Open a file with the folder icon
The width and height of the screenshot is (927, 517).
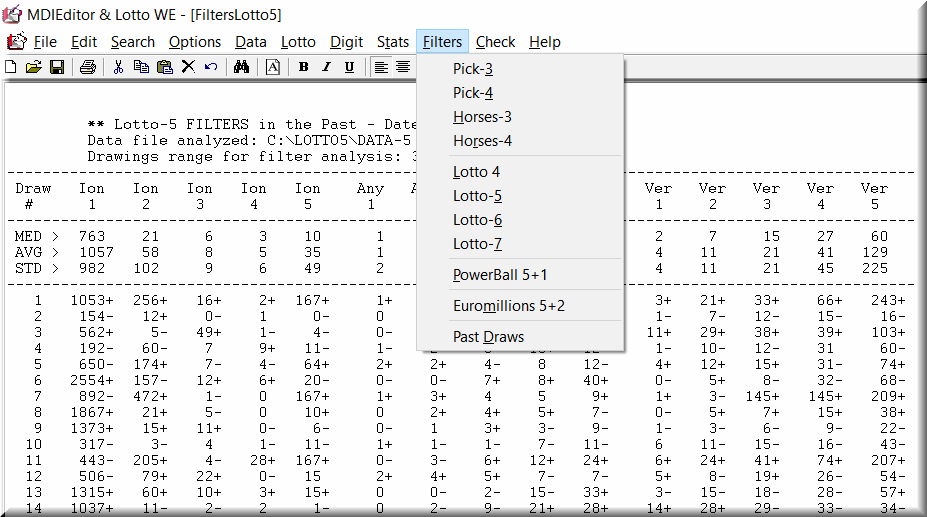coord(34,67)
